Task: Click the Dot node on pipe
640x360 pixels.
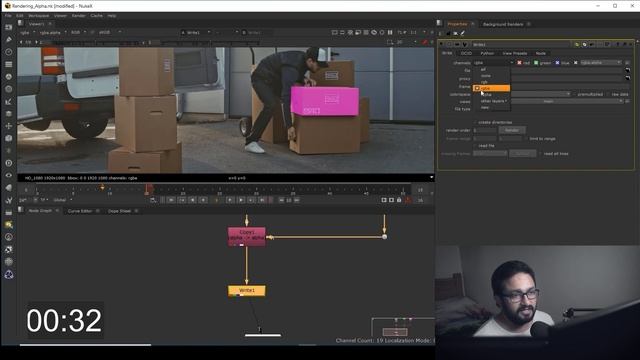Action: 384,237
